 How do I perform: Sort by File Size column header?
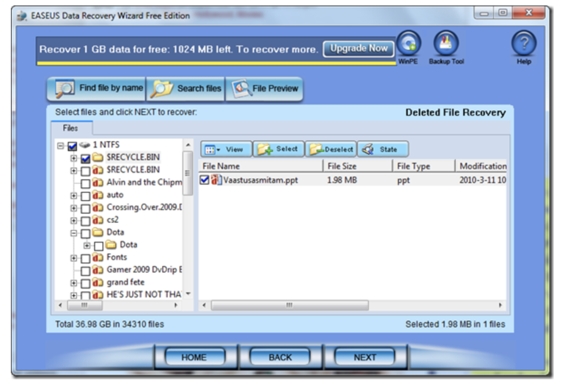[x=357, y=166]
